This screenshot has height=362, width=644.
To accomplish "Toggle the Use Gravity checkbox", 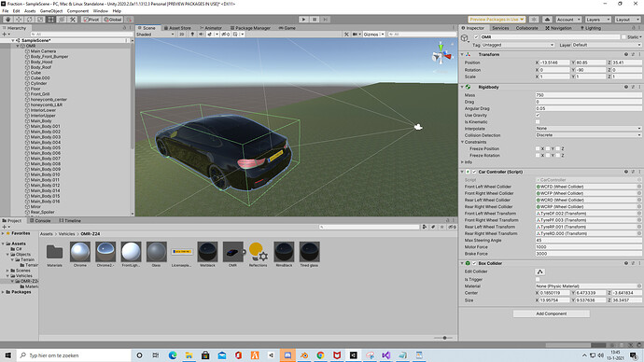I will pyautogui.click(x=538, y=116).
